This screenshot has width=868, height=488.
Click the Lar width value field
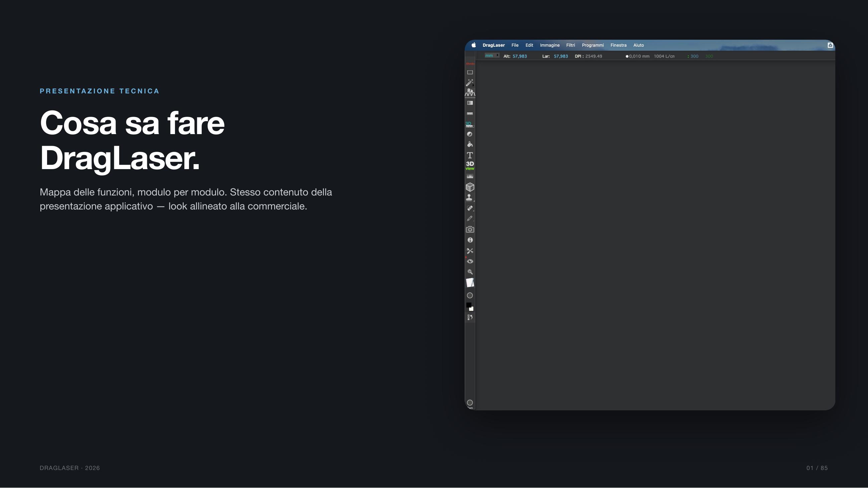click(561, 56)
